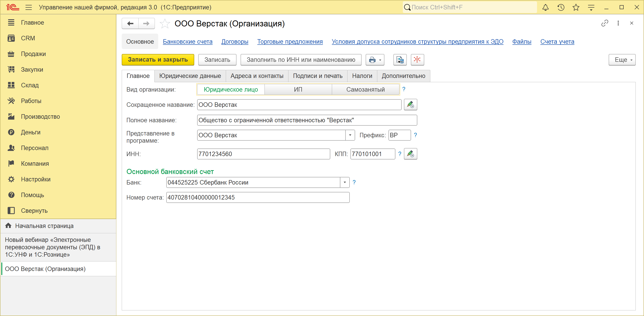Collapse the sidebar with Свернуть

click(58, 211)
